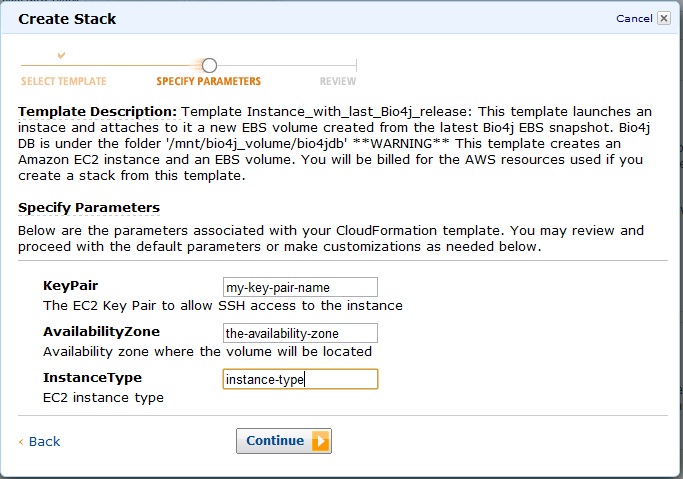
Task: Focus the AvailabilityZone text box
Action: pyautogui.click(x=300, y=334)
